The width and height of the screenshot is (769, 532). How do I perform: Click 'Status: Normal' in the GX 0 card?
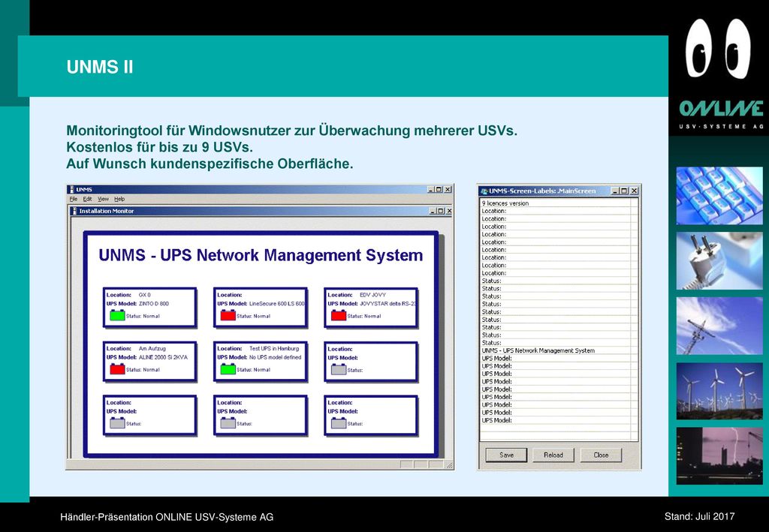tap(143, 316)
